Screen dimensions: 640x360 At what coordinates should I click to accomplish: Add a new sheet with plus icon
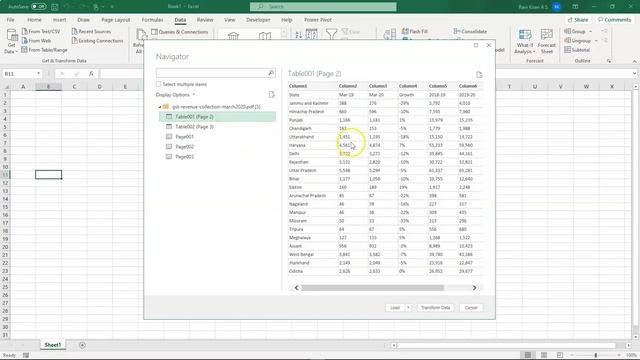[82, 345]
